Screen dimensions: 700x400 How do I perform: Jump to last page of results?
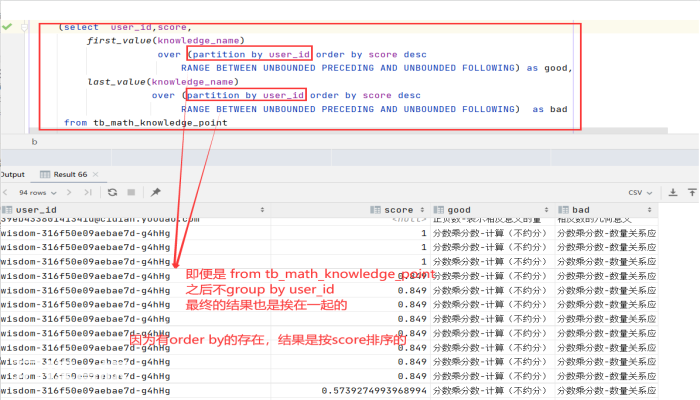coord(88,192)
